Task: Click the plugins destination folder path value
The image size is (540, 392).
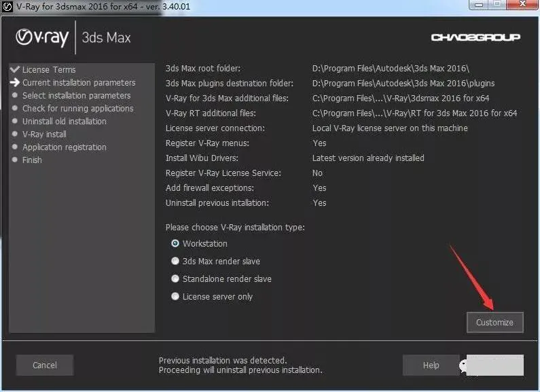Action: 403,84
